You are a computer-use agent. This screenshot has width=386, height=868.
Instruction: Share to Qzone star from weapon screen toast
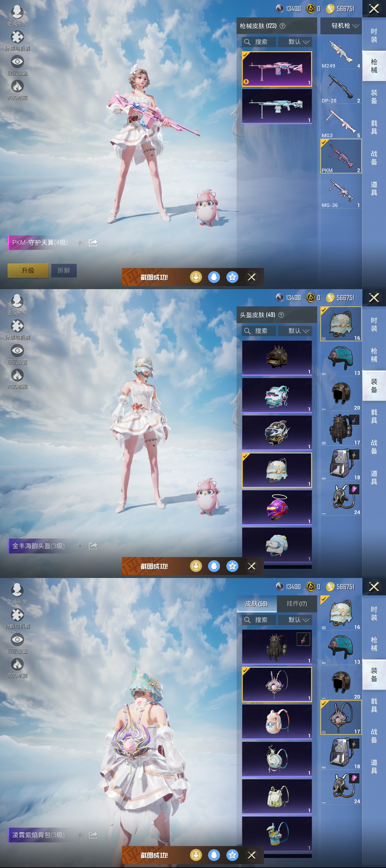(x=232, y=277)
